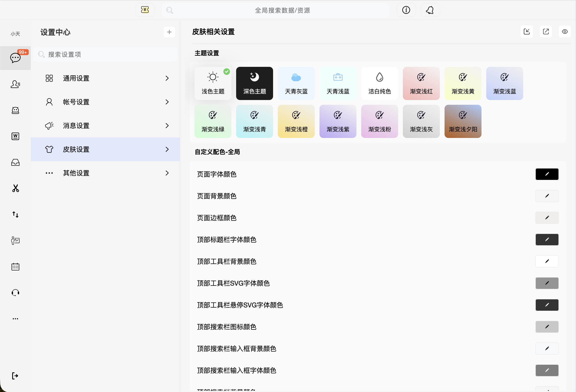Select the 皮肤设置 menu item

76,150
